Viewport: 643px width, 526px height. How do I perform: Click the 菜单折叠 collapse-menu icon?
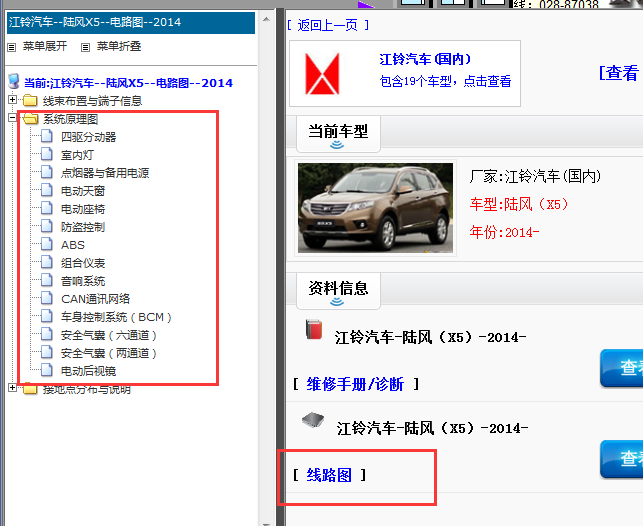click(85, 47)
